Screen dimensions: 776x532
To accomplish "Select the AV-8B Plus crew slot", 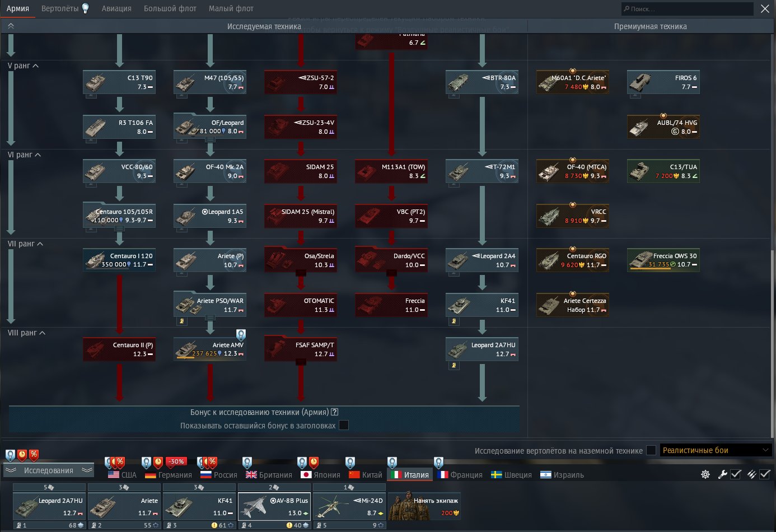I will tap(274, 506).
